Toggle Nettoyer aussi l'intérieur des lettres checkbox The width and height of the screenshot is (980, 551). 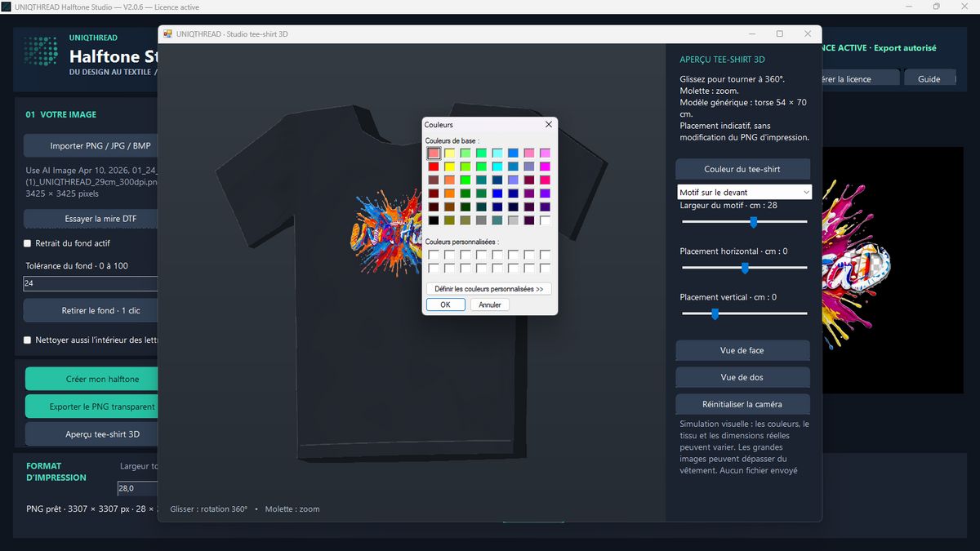[28, 340]
